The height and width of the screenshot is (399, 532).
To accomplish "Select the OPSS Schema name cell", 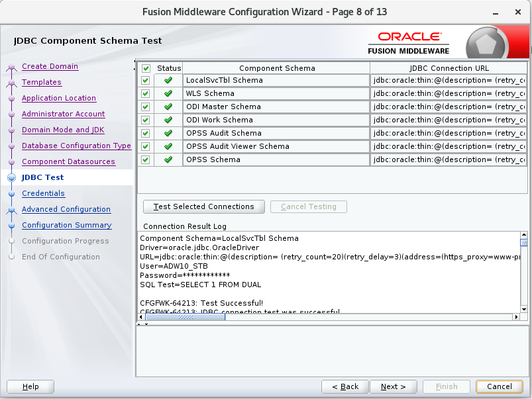I will click(x=276, y=159).
